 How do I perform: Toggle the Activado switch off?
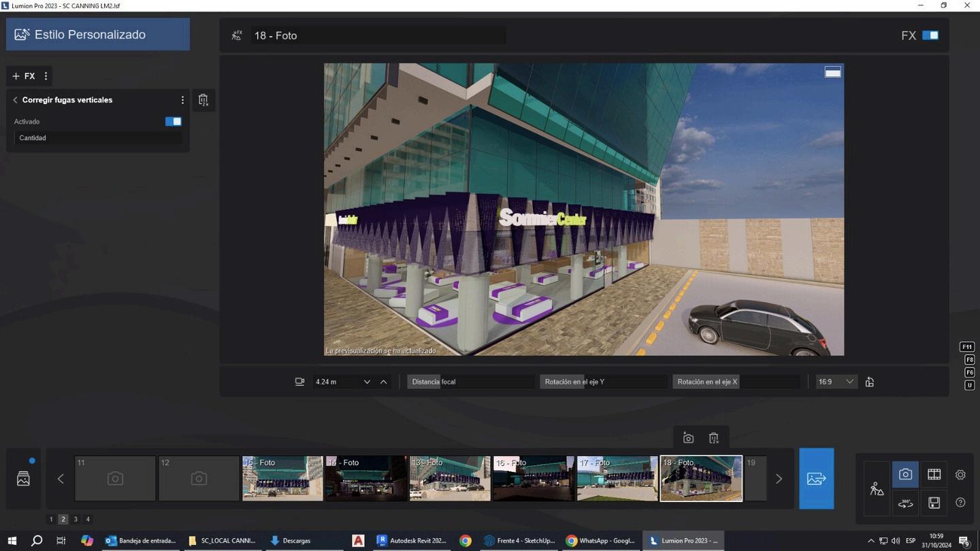coord(174,122)
